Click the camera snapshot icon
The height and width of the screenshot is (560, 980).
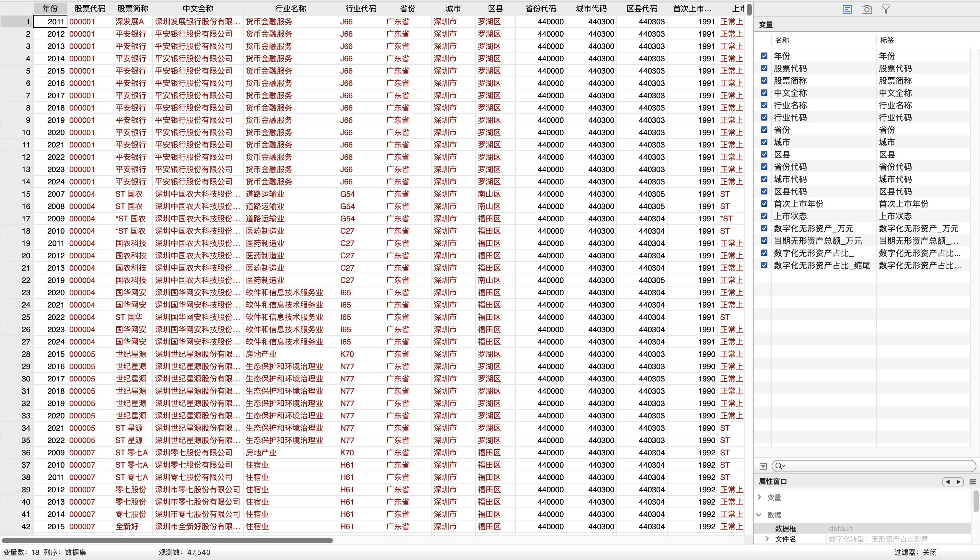(x=867, y=9)
